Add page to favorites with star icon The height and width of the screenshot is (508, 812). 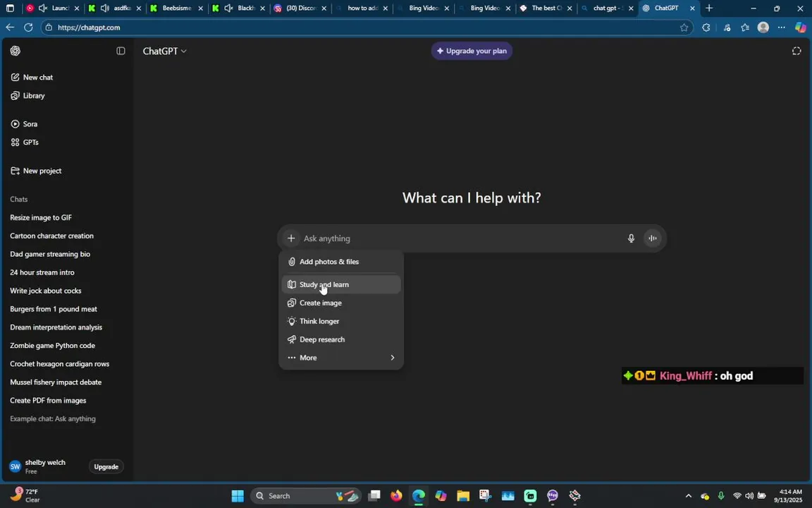click(x=684, y=28)
